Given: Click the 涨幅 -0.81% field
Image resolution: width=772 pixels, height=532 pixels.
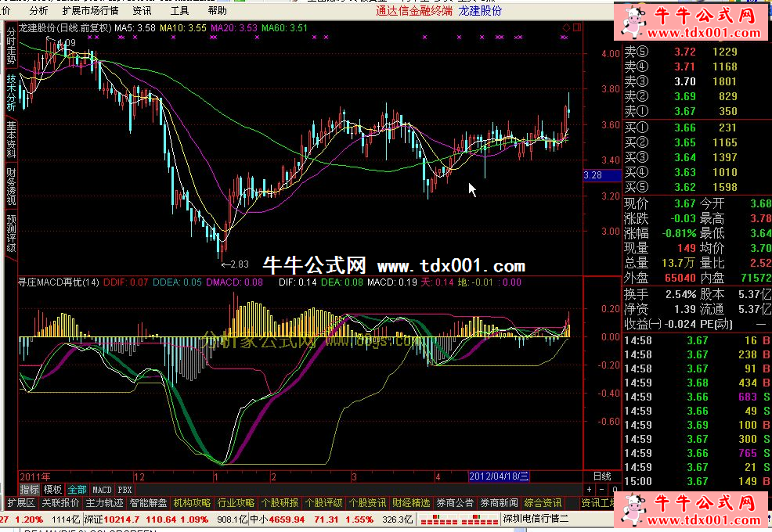Looking at the screenshot, I should pyautogui.click(x=660, y=233).
